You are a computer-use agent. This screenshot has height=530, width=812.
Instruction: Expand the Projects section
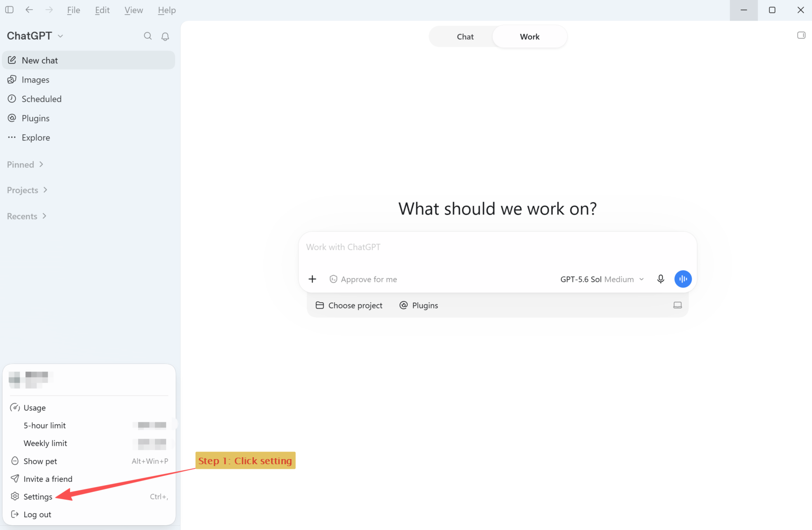[x=28, y=190]
